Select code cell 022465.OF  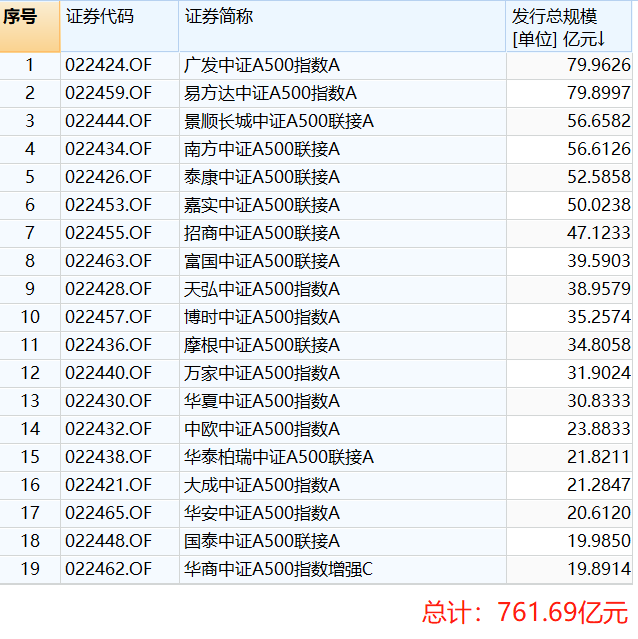coord(119,513)
